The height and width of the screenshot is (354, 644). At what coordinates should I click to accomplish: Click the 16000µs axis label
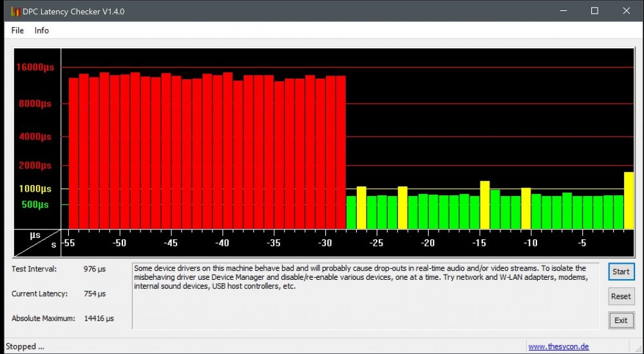pyautogui.click(x=35, y=67)
